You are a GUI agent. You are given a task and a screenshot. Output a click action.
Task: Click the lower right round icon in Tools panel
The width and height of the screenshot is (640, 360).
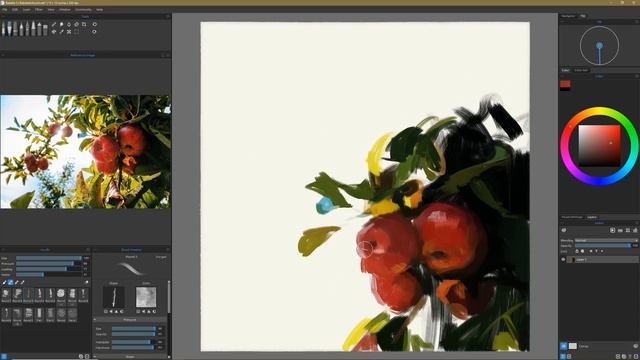[94, 31]
